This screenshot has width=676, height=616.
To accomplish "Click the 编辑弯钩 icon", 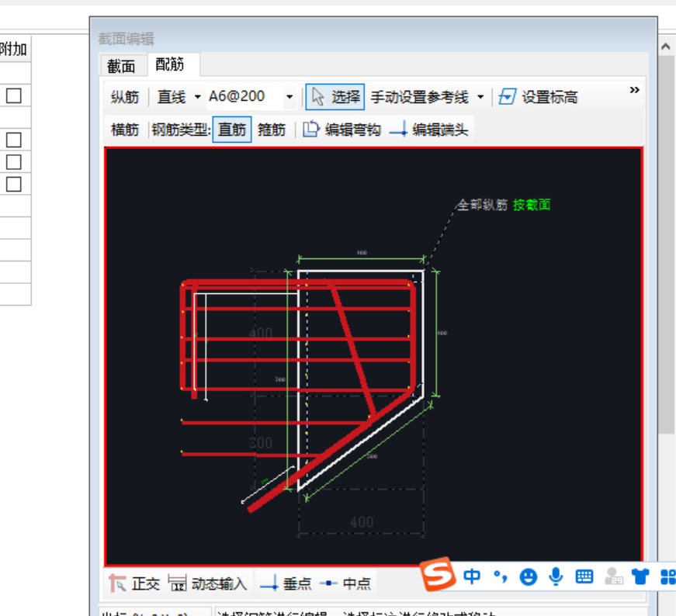I will click(x=310, y=129).
